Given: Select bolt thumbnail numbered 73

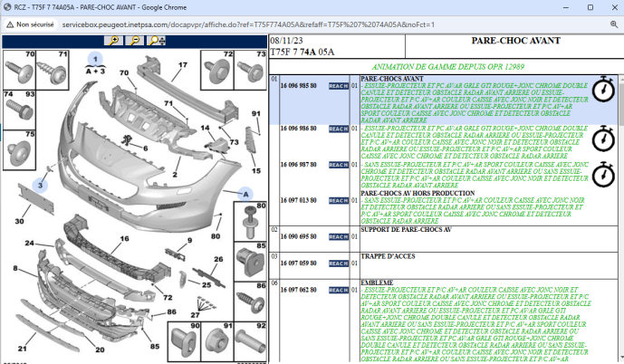Looking at the screenshot, I should (250, 70).
